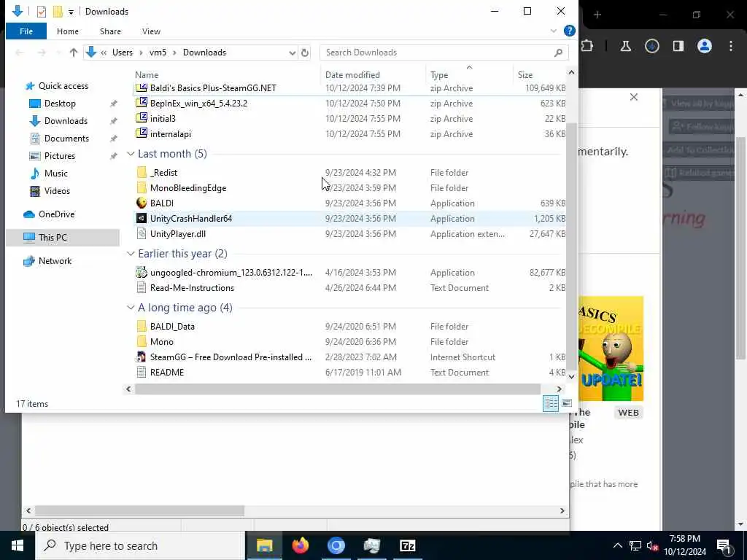Click Users in the address breadcrumb
Viewport: 747px width, 560px height.
pos(123,52)
